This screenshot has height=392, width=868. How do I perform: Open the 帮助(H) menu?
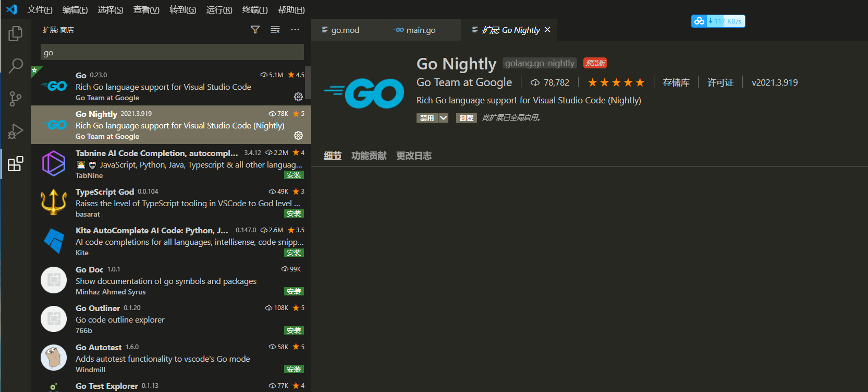291,9
